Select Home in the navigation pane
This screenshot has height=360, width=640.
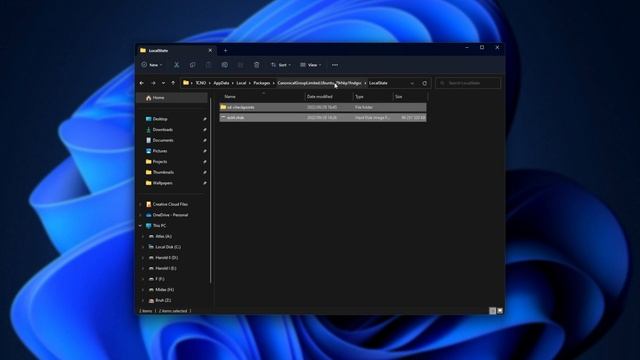point(172,98)
